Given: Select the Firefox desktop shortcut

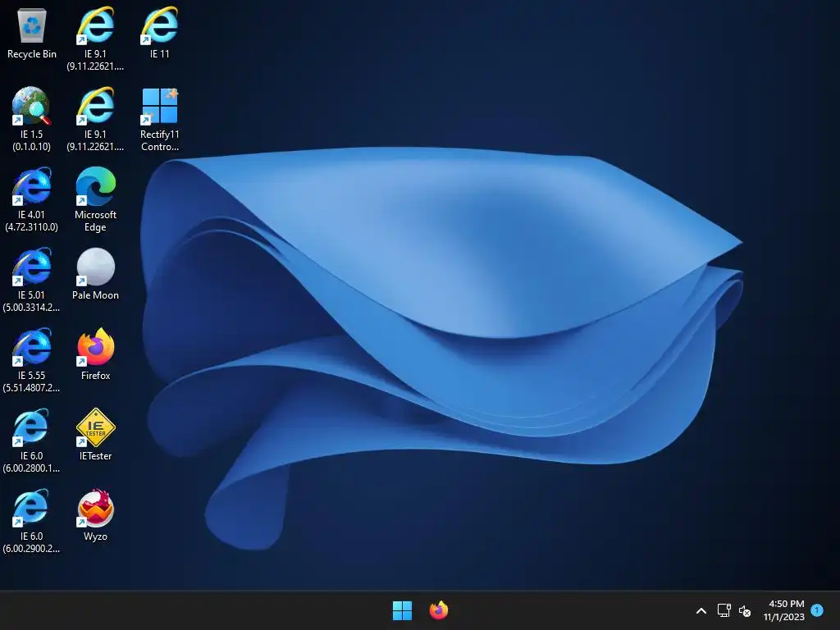Looking at the screenshot, I should 95,354.
